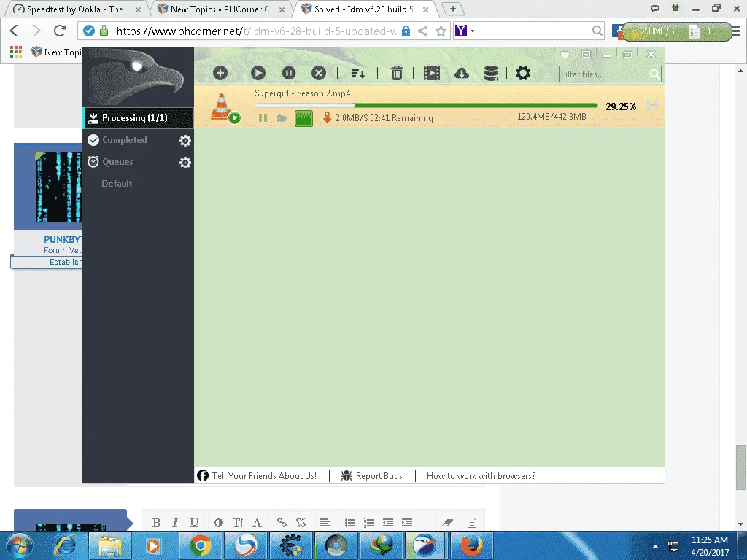Select the Solved - Idm v6.28 tab
The width and height of the screenshot is (747, 560).
click(365, 9)
